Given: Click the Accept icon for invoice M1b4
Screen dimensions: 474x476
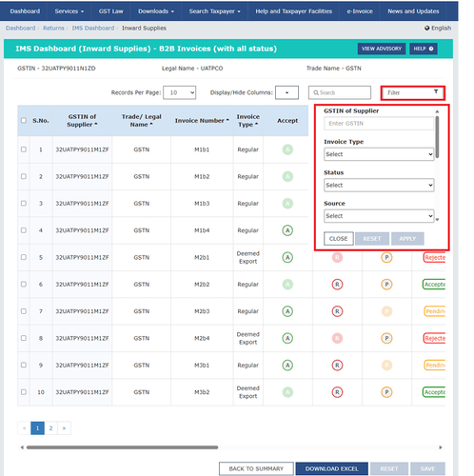Looking at the screenshot, I should (x=287, y=230).
